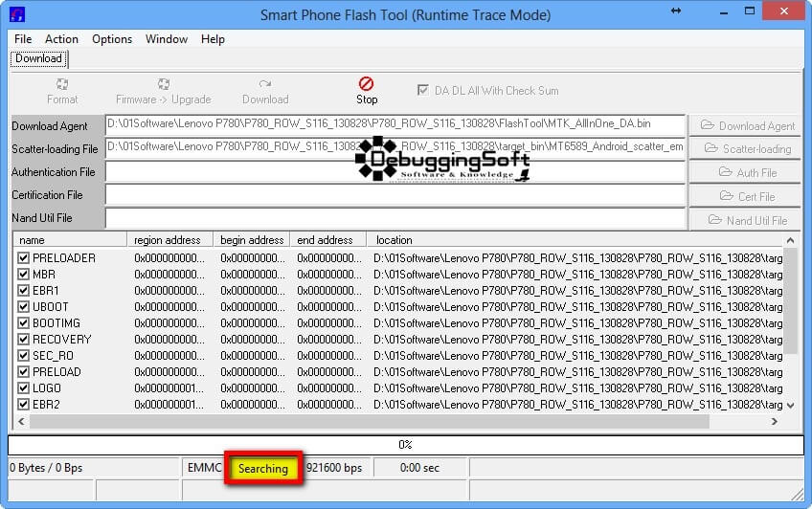Click the Nand Util File browse button
Image resolution: width=812 pixels, height=509 pixels.
(x=745, y=220)
